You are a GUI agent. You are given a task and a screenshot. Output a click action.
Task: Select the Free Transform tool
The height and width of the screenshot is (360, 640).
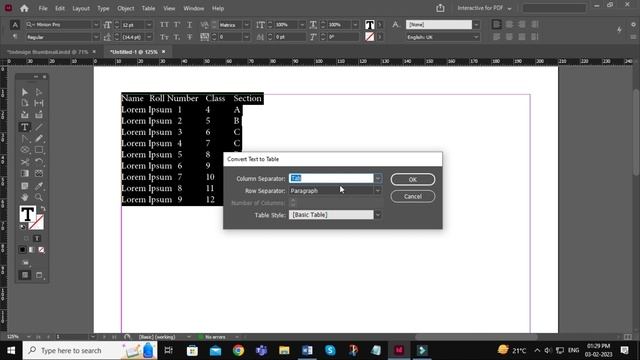click(x=39, y=162)
